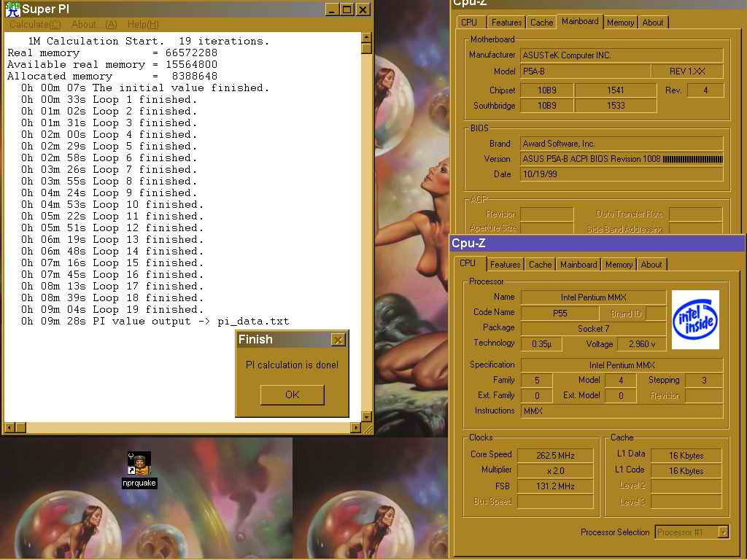
Task: Open the Help menu in Super PI
Action: (x=143, y=24)
